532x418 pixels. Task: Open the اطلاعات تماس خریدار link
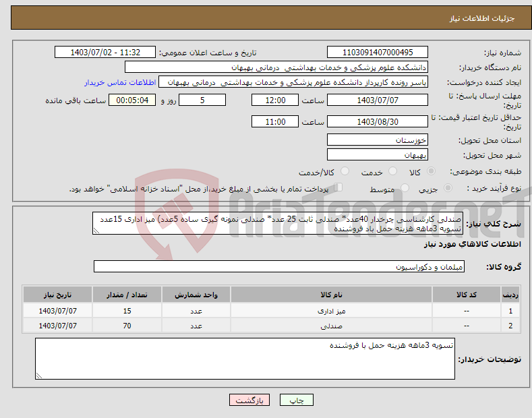[120, 82]
